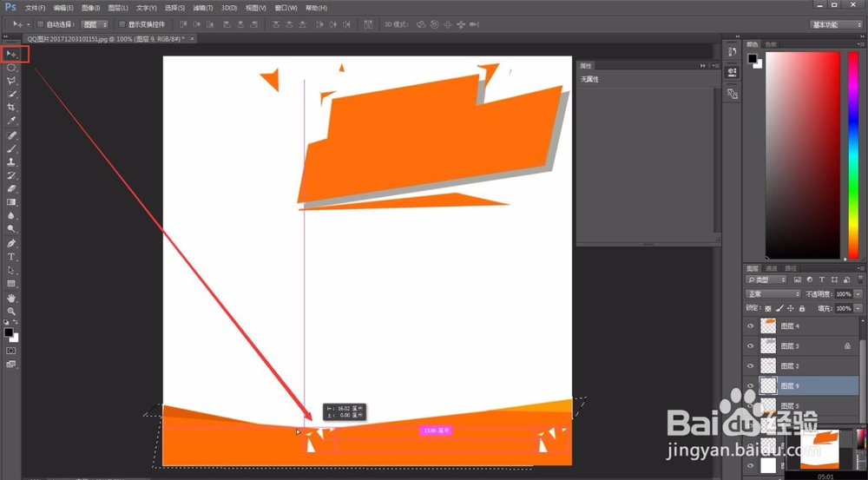Viewport: 868px width, 480px height.
Task: Click the foreground color swatch in toolbar
Action: pyautogui.click(x=9, y=332)
